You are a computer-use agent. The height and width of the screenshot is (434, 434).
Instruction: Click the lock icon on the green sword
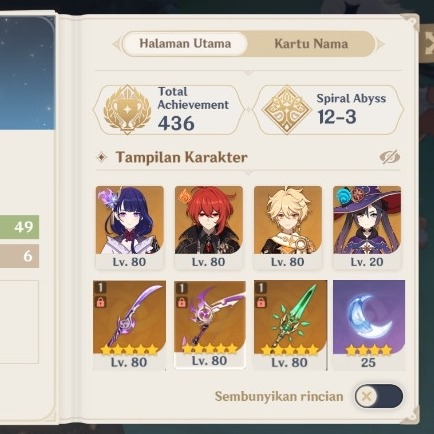click(x=261, y=302)
